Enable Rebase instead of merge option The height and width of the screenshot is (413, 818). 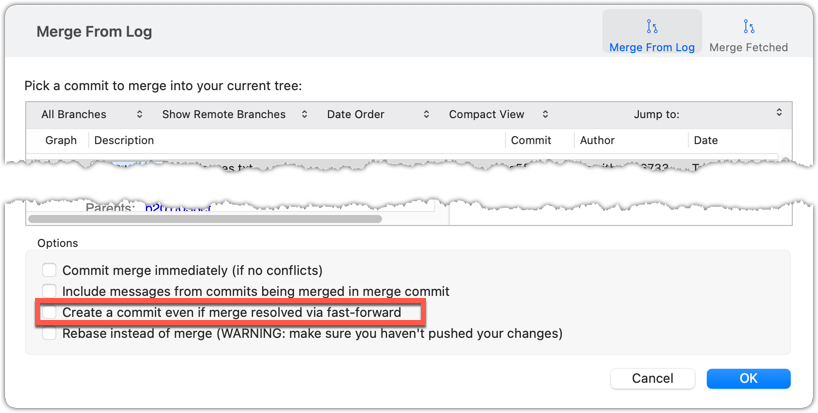pyautogui.click(x=49, y=333)
